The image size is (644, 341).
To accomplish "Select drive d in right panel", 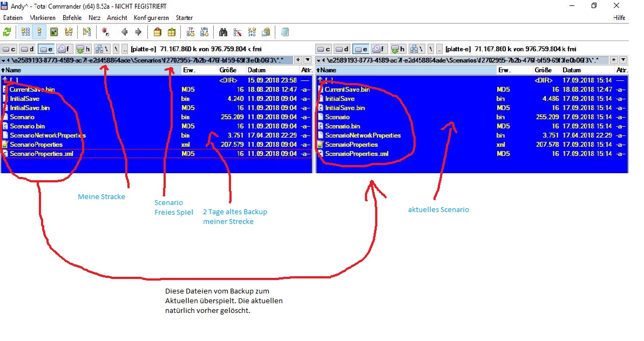I will point(342,49).
